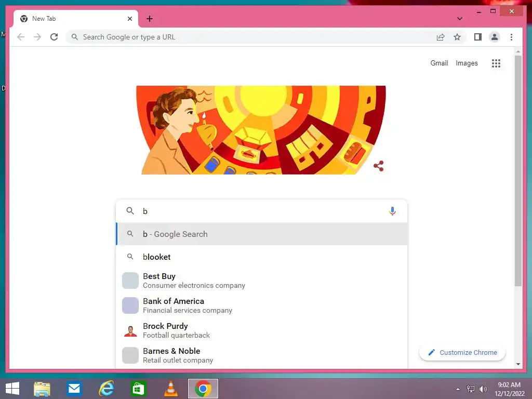The height and width of the screenshot is (399, 532).
Task: Click the browser Forward arrow
Action: tap(37, 37)
